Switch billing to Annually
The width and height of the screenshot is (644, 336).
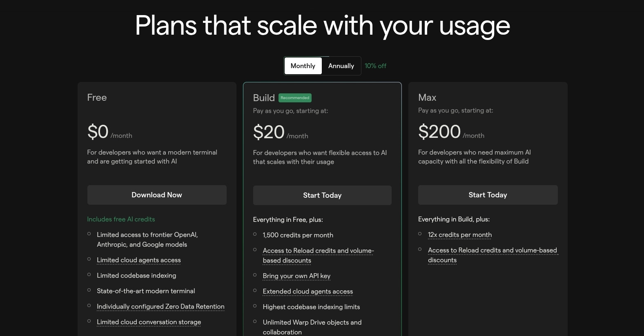click(x=341, y=66)
